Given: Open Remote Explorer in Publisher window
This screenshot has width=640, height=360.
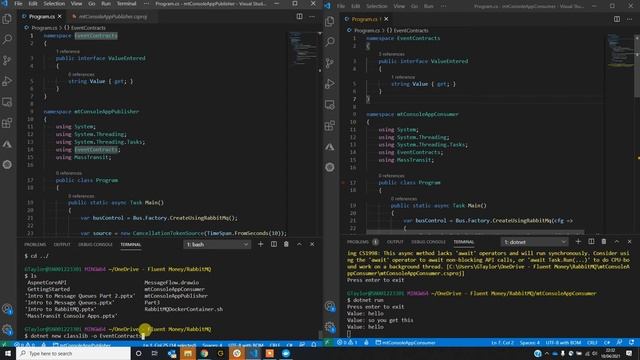Looking at the screenshot, I should pos(7,102).
